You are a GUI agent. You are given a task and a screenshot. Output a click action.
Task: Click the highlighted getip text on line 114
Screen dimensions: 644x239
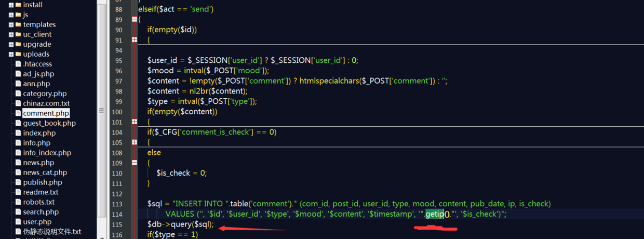click(435, 214)
